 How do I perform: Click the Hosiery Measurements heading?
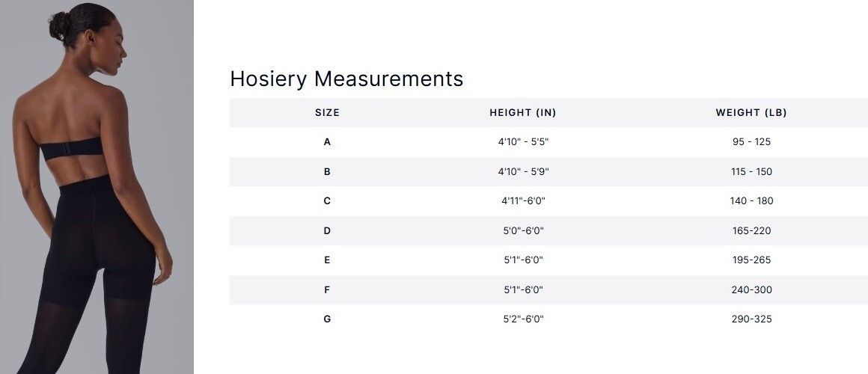pyautogui.click(x=346, y=79)
